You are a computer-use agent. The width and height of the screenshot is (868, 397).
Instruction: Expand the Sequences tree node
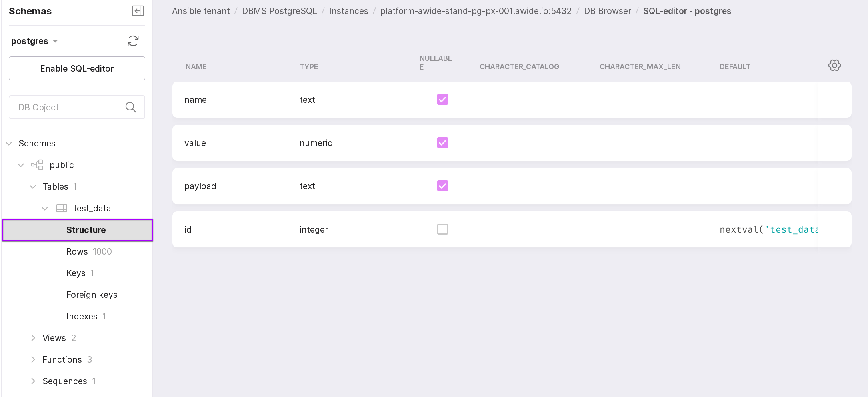click(x=33, y=381)
